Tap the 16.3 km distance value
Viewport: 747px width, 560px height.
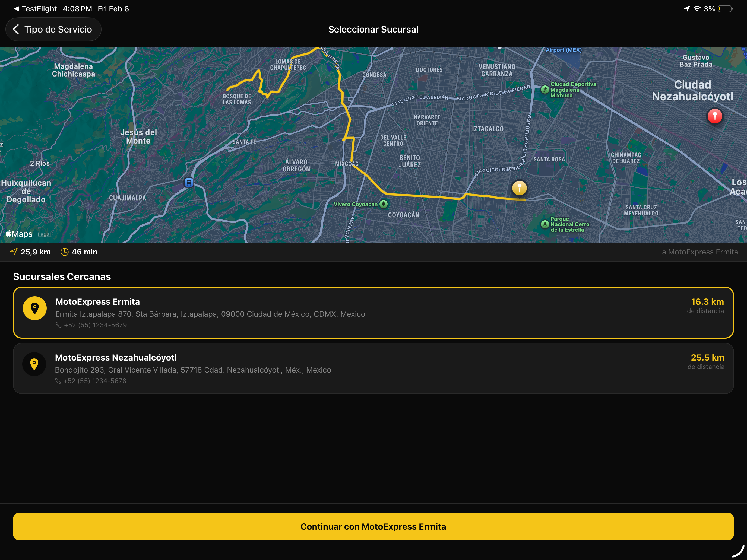tap(707, 302)
